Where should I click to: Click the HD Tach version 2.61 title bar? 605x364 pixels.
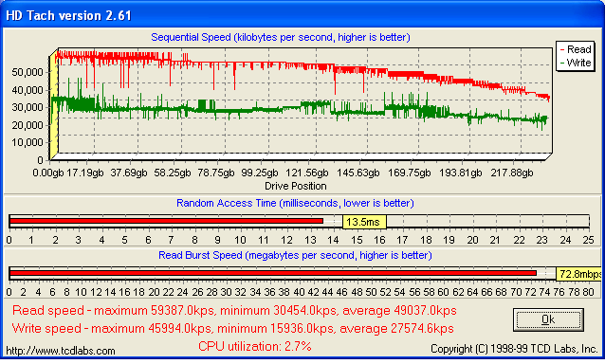302,15
